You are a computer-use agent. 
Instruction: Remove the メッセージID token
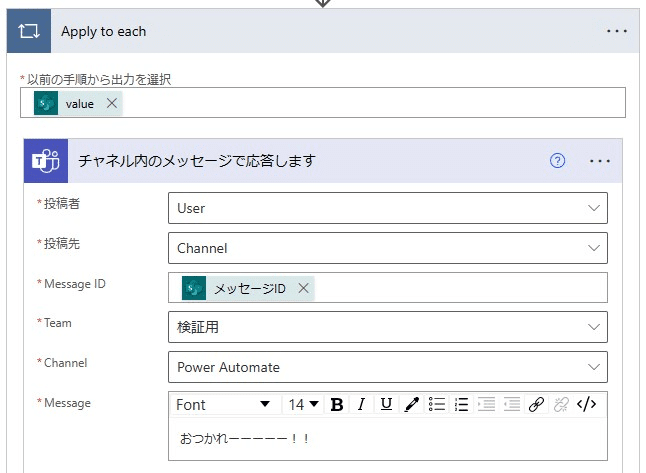304,288
